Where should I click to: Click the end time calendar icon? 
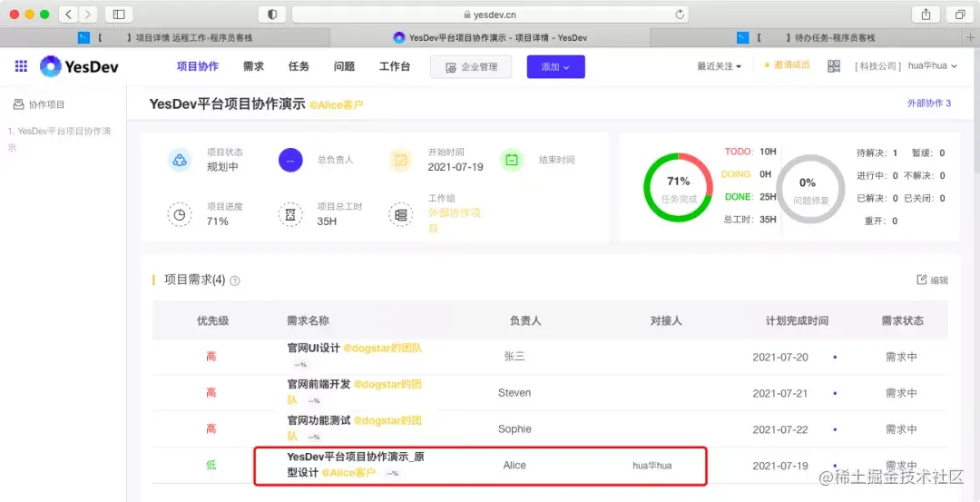tap(511, 160)
